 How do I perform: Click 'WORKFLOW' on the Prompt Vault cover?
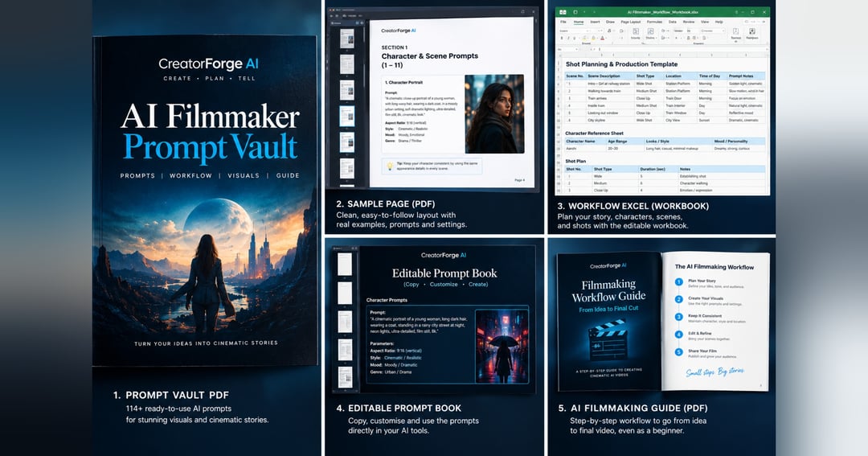190,175
